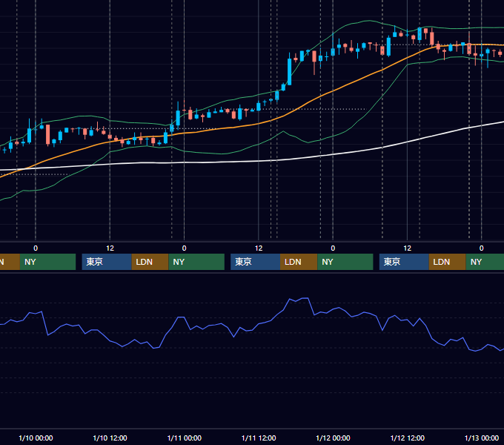This screenshot has height=445, width=504.
Task: Select the NY session block spanning 1/11 00:00
Action: [x=196, y=262]
